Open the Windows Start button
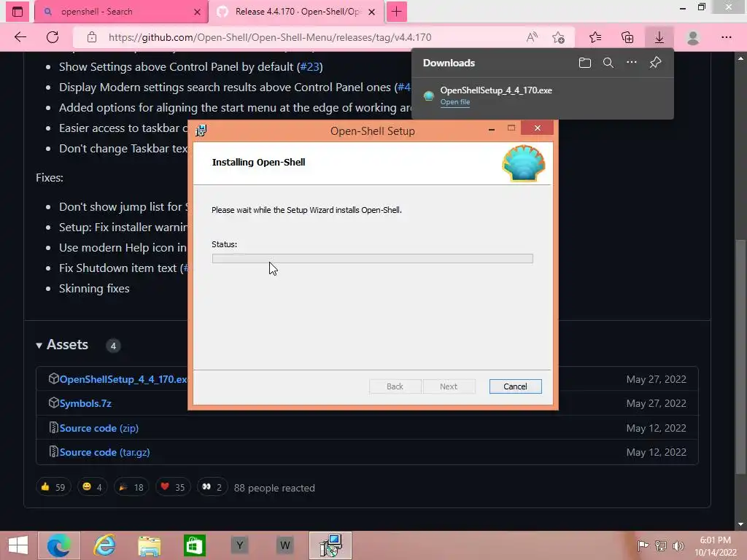747x560 pixels. pos(18,545)
